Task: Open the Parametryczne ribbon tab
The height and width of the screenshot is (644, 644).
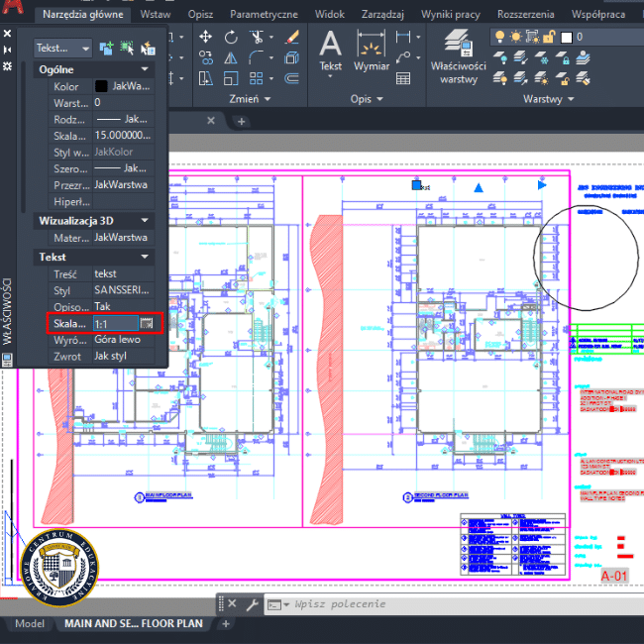Action: point(264,15)
